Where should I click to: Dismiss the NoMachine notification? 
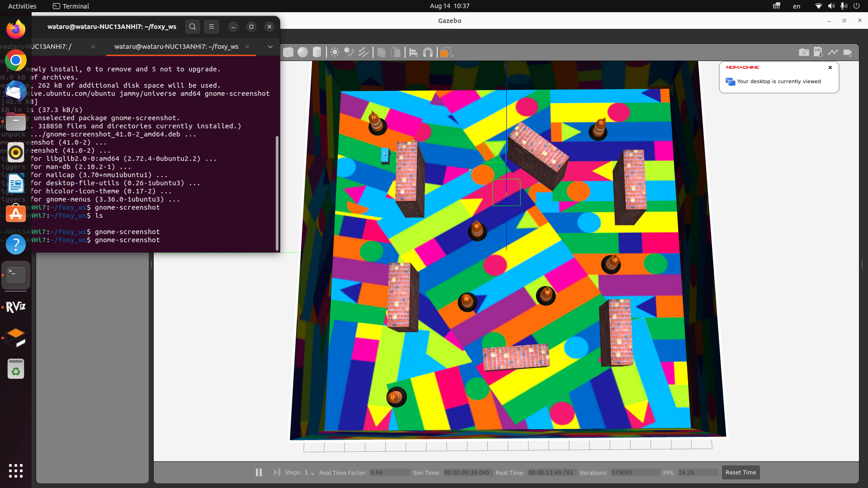point(830,67)
